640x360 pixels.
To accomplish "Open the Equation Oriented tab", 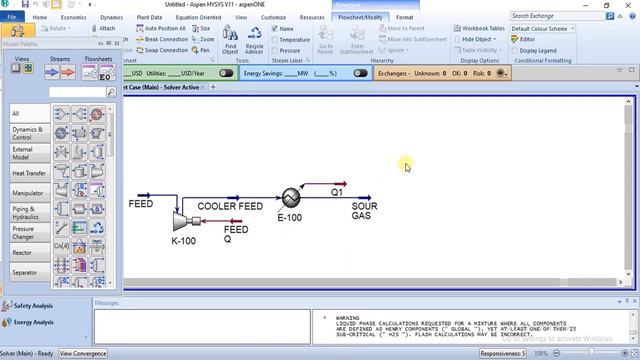I will tap(198, 17).
